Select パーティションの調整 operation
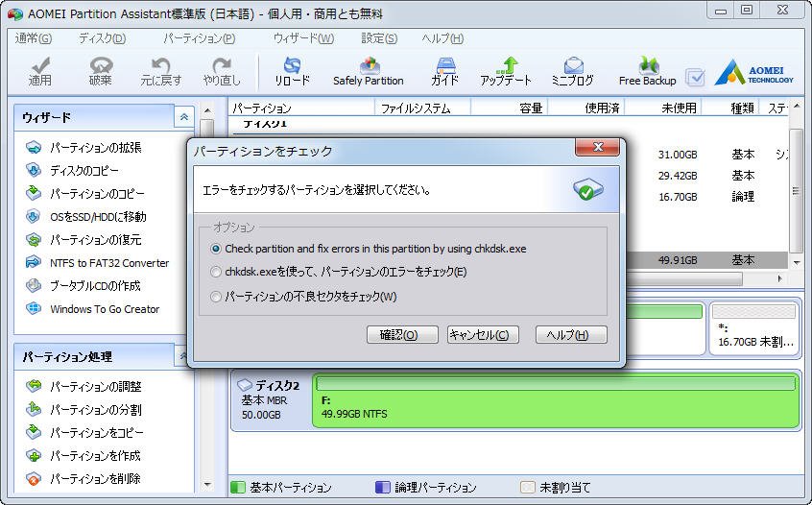The image size is (812, 505). pos(84,386)
